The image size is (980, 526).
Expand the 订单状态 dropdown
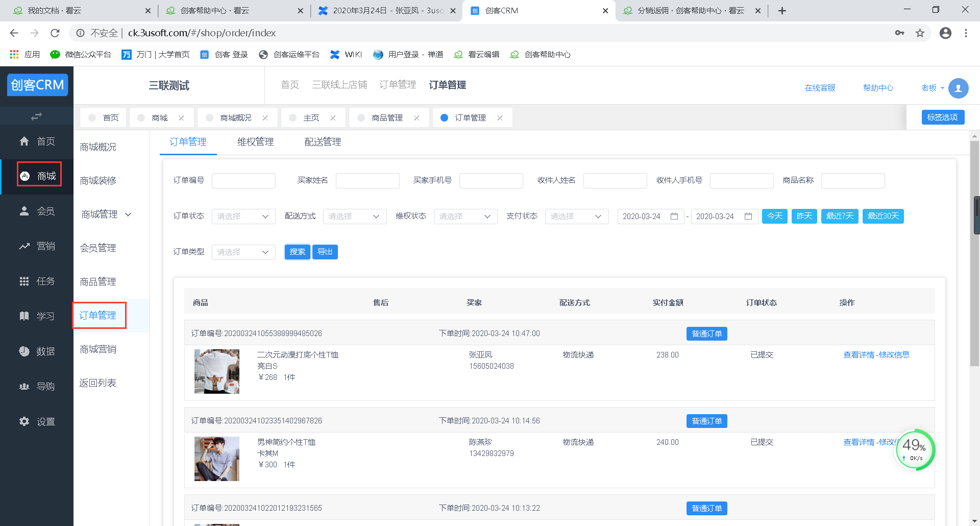[x=243, y=217]
